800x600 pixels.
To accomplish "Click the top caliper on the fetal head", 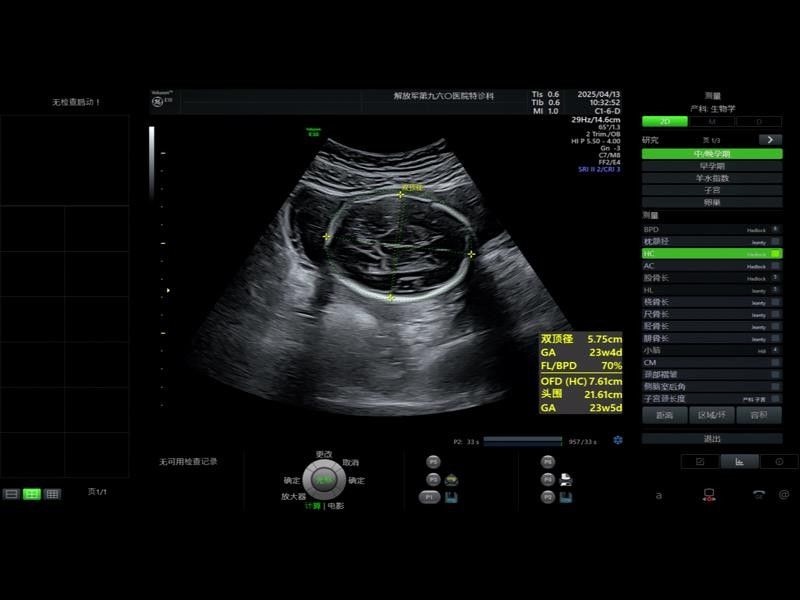I will click(401, 194).
